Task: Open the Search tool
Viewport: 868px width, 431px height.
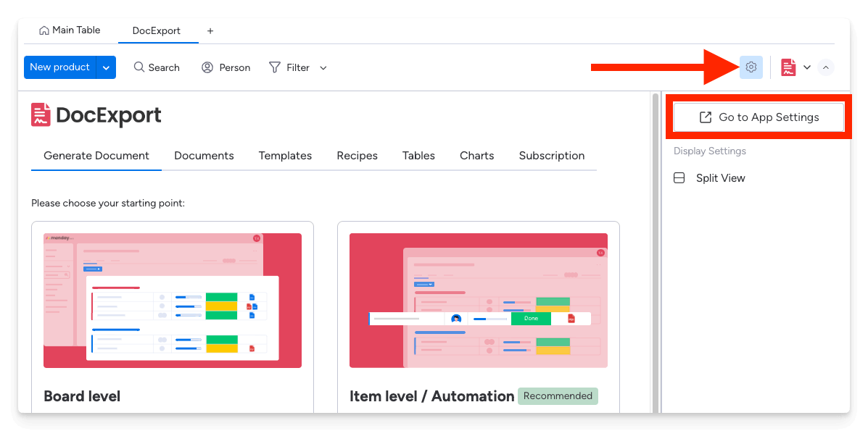Action: click(157, 67)
